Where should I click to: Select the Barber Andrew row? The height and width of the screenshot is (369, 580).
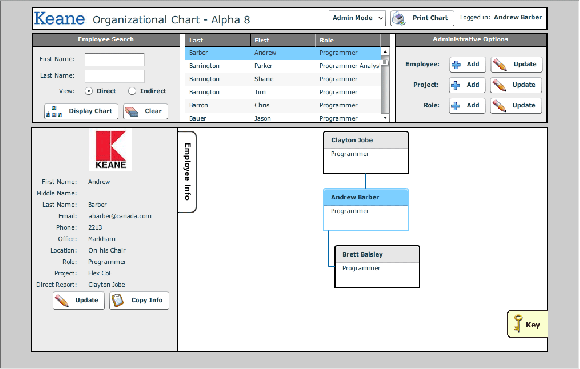[283, 53]
